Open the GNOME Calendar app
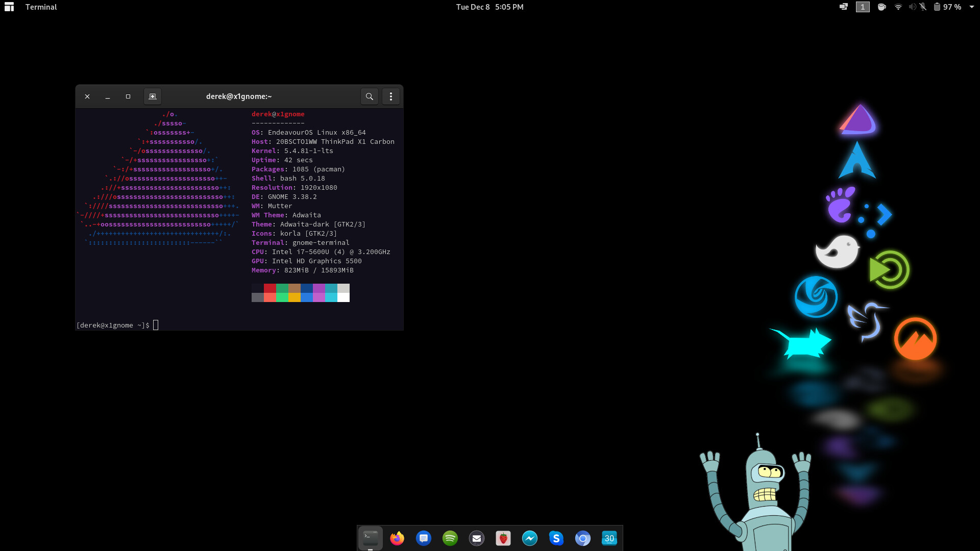980x551 pixels. [x=609, y=538]
